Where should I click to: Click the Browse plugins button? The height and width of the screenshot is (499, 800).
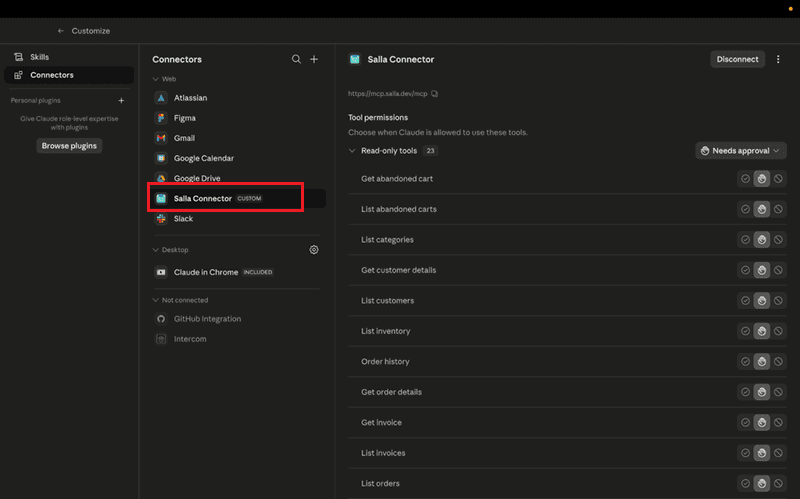[69, 146]
